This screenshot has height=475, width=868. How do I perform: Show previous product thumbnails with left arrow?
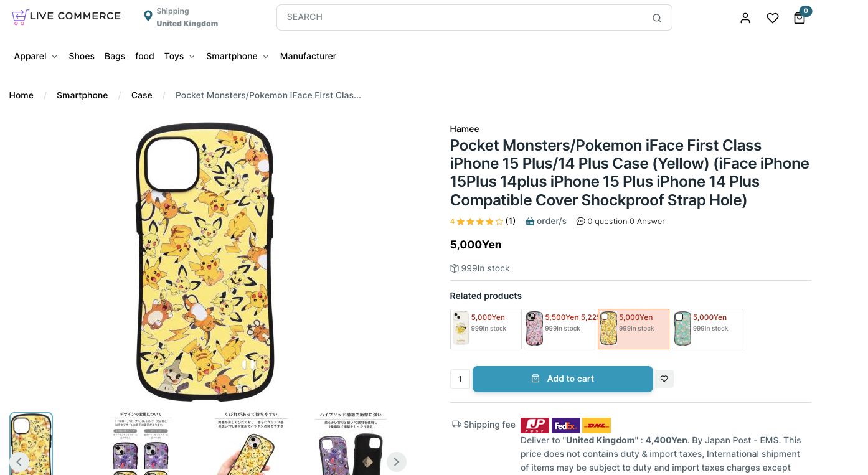tap(19, 462)
